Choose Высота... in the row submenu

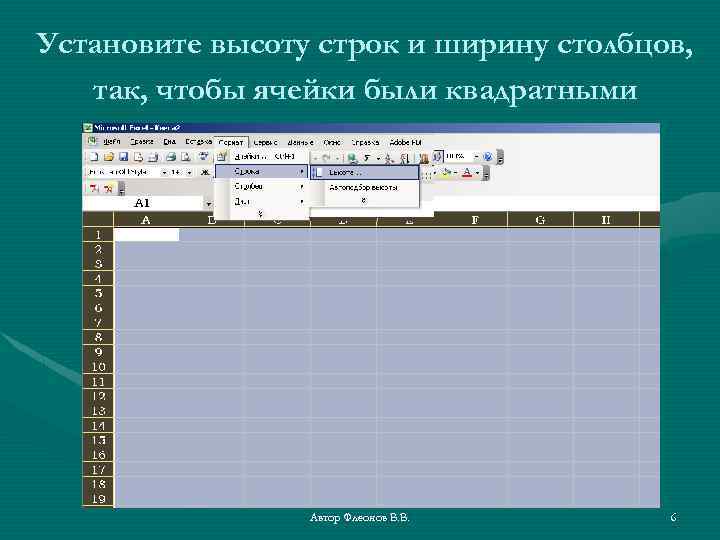point(365,173)
